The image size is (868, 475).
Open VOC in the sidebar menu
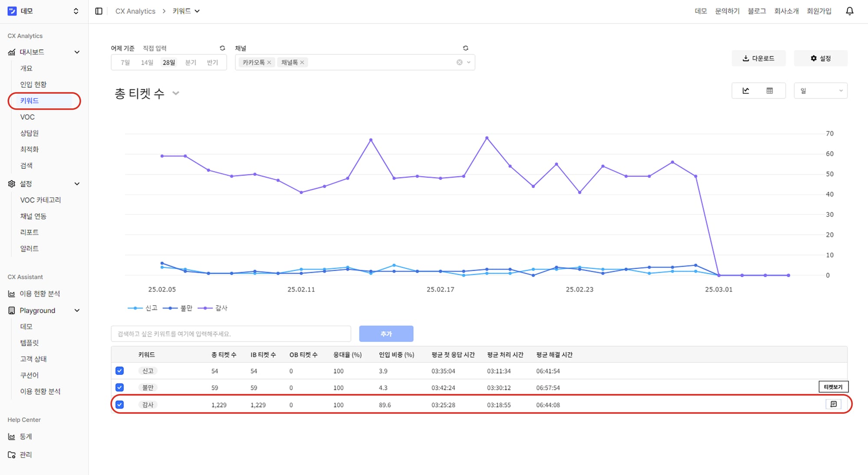click(27, 117)
